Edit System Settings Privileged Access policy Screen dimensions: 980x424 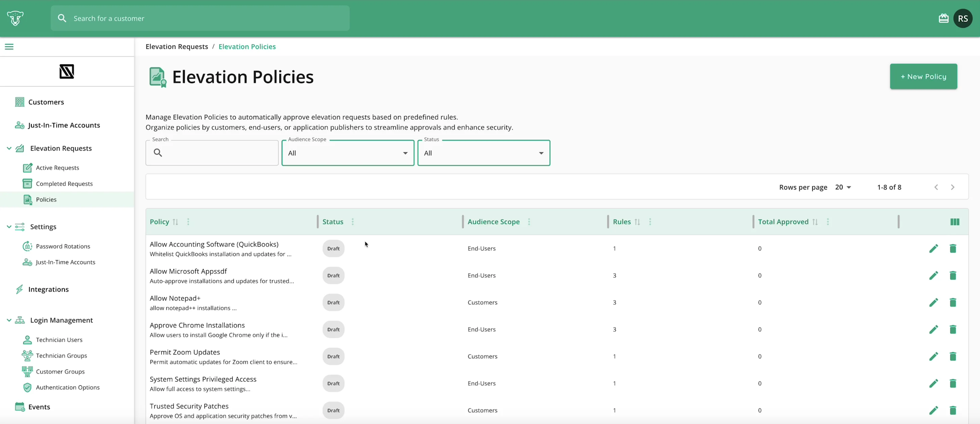pos(934,383)
